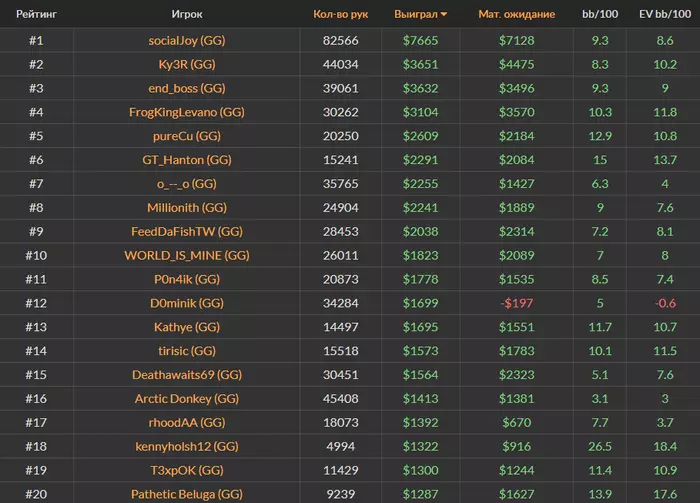Click player kennyholsh12 (GG)

187,446
